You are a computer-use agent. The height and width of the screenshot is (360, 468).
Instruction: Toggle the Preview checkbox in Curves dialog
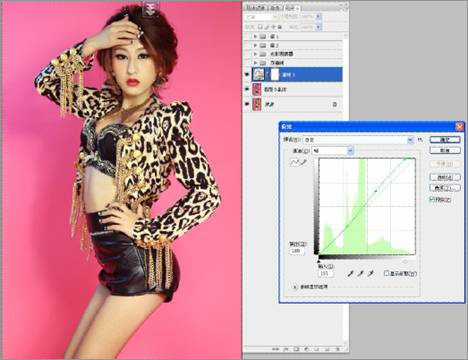[x=432, y=200]
